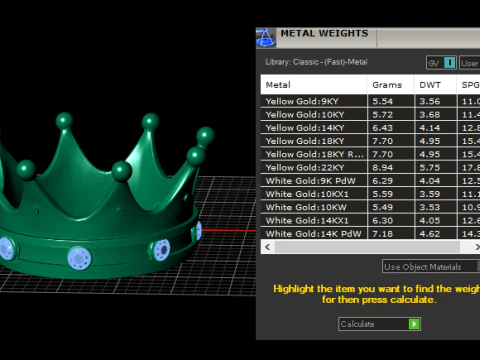
Task: Click the 4.14 DWT cell
Action: [x=436, y=128]
